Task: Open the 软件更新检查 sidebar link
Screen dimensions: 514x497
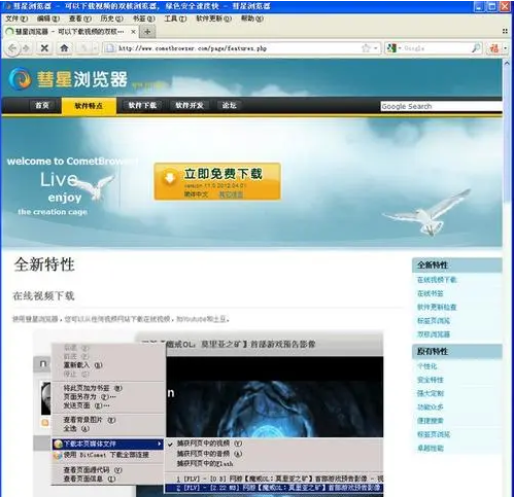Action: click(437, 307)
